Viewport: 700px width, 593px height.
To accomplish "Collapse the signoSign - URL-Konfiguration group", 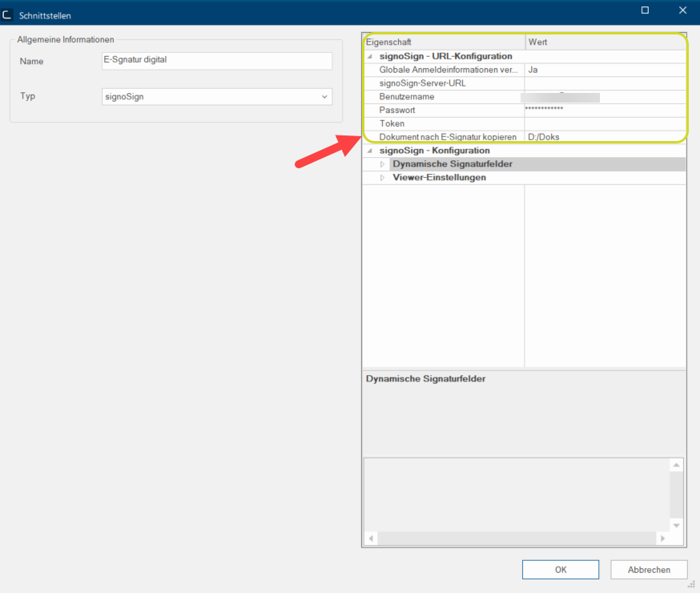I will click(369, 57).
